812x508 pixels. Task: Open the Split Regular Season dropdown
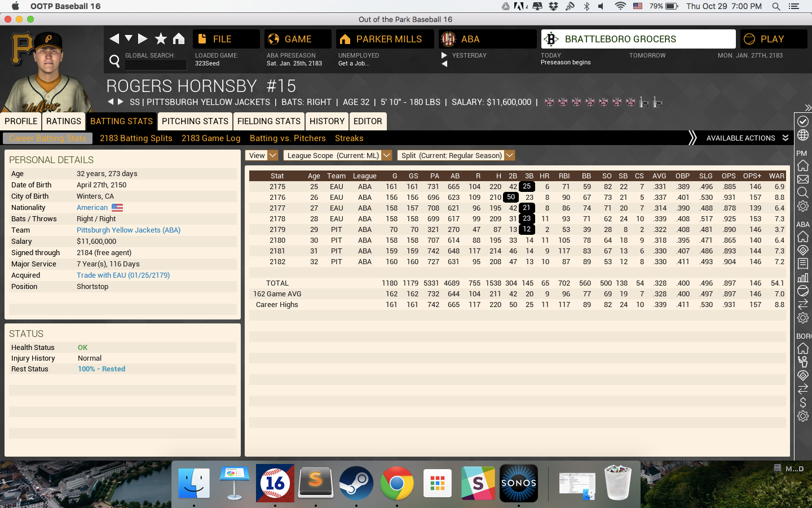[x=456, y=155]
